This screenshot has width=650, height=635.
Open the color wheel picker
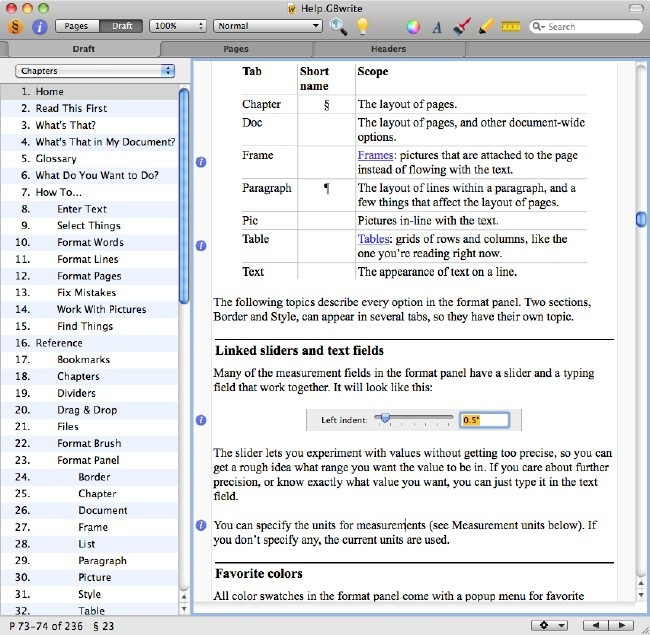pos(413,27)
